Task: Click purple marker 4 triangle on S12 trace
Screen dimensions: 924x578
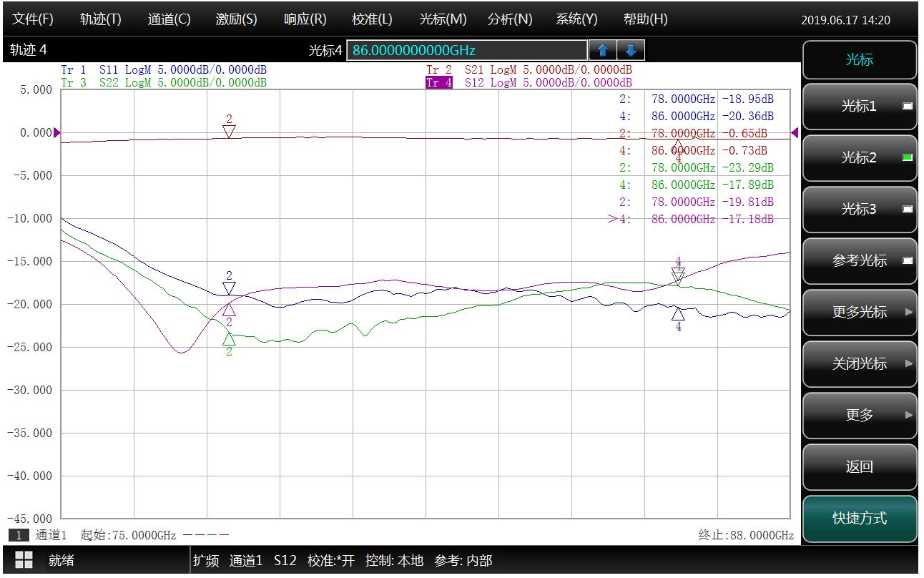Action: [678, 274]
